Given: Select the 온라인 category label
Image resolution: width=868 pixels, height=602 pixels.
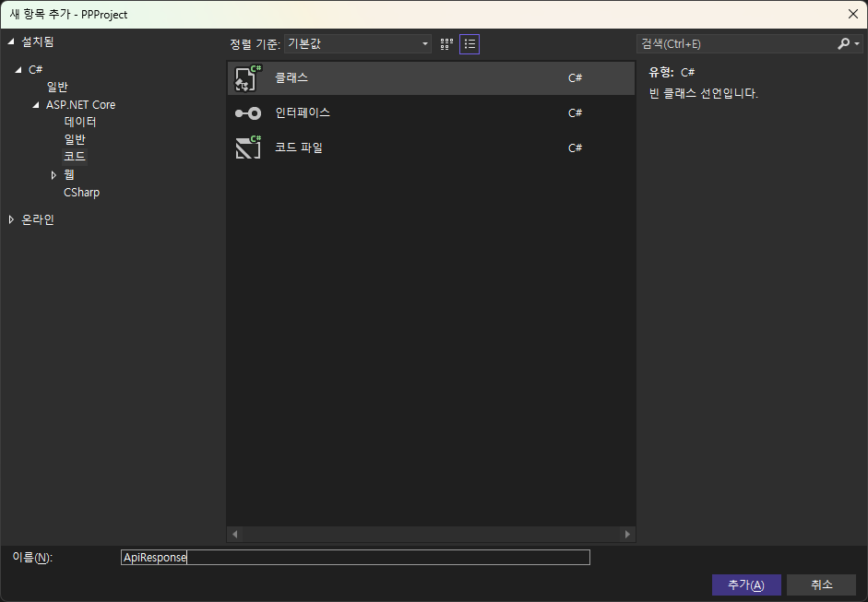Looking at the screenshot, I should click(x=38, y=219).
